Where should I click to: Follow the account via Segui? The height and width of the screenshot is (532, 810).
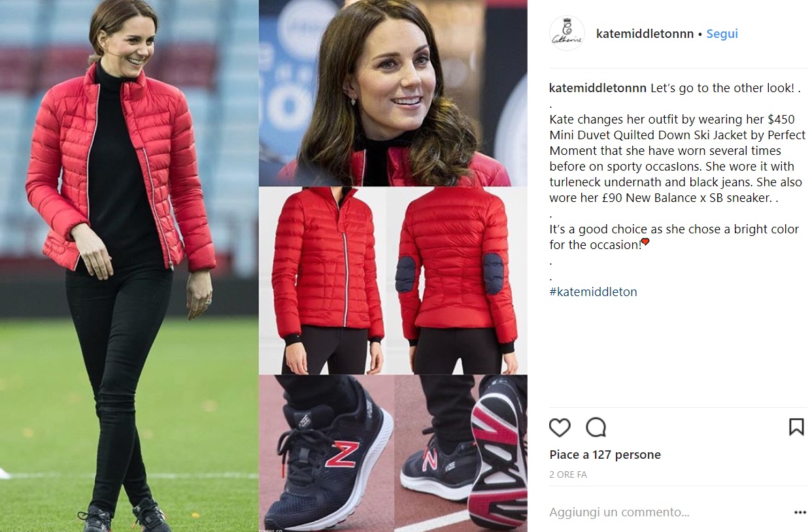tap(722, 34)
